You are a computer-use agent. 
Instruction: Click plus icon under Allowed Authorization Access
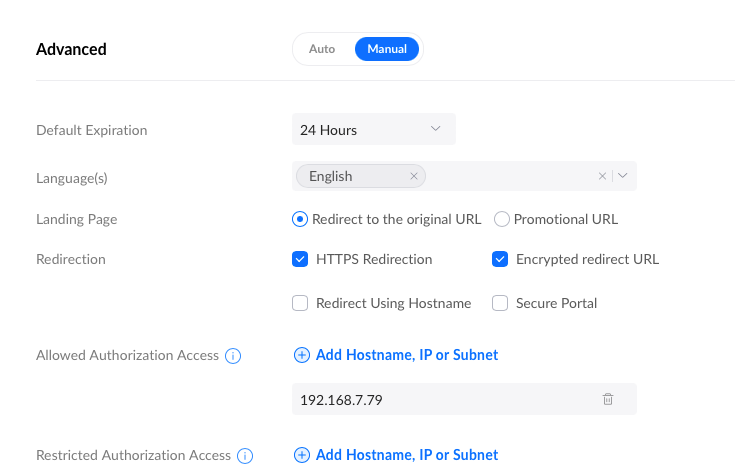(x=302, y=355)
